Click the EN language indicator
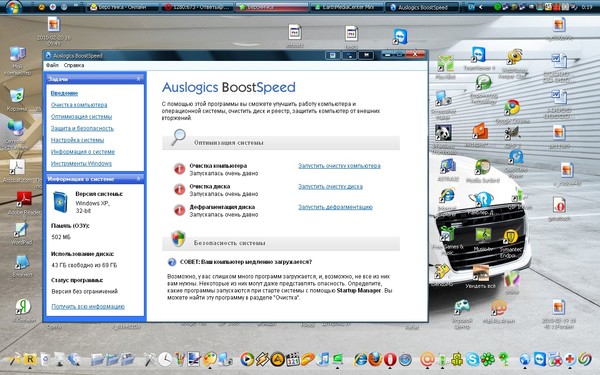 click(472, 7)
